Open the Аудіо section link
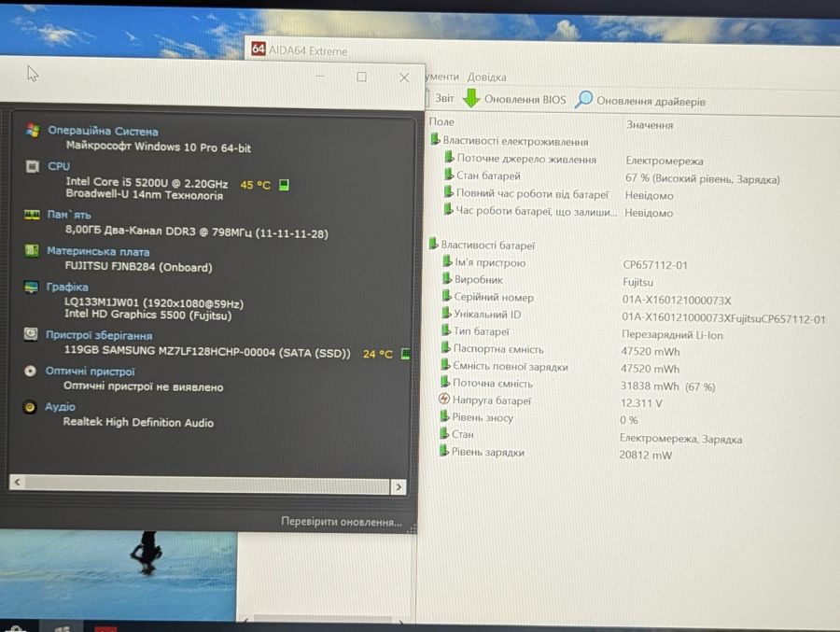 (60, 406)
